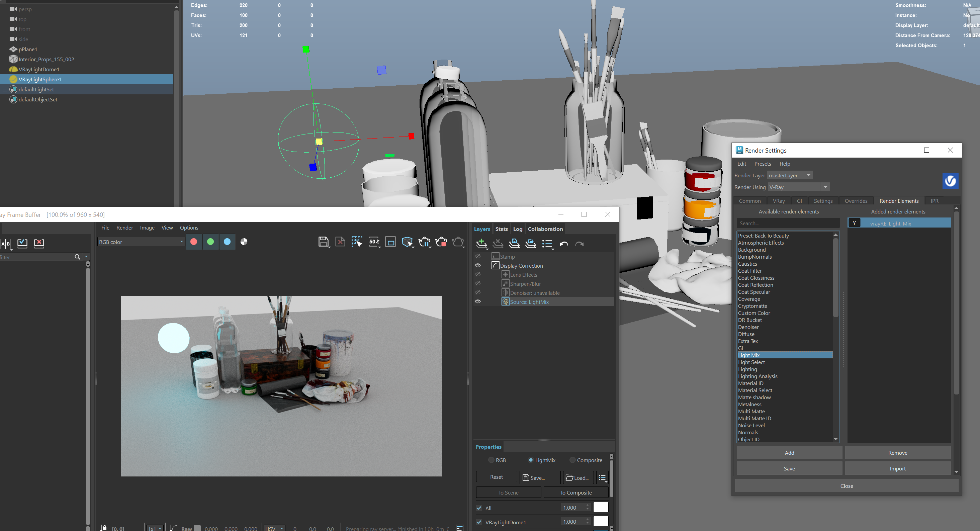Enable region render rectangle icon
Image resolution: width=980 pixels, height=531 pixels.
pyautogui.click(x=391, y=242)
